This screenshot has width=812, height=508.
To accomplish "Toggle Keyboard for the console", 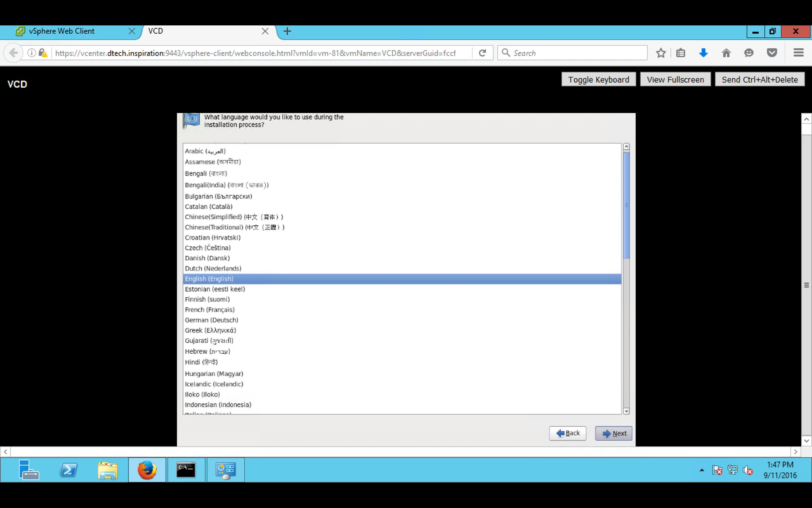I will click(598, 79).
